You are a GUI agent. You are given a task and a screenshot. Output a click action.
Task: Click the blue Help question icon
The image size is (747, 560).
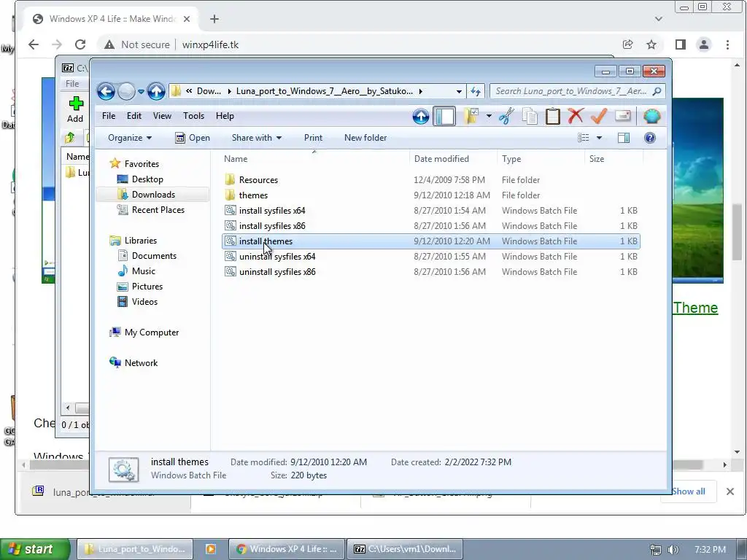(650, 138)
